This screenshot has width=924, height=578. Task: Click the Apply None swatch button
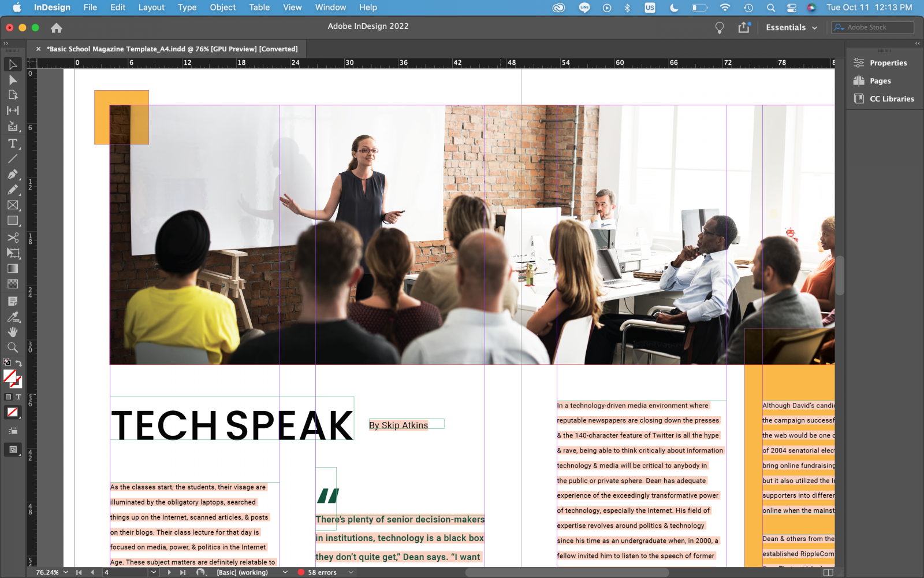(13, 413)
